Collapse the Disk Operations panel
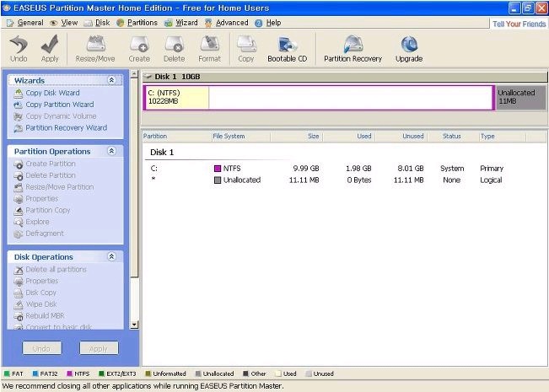549x392 pixels. (111, 256)
